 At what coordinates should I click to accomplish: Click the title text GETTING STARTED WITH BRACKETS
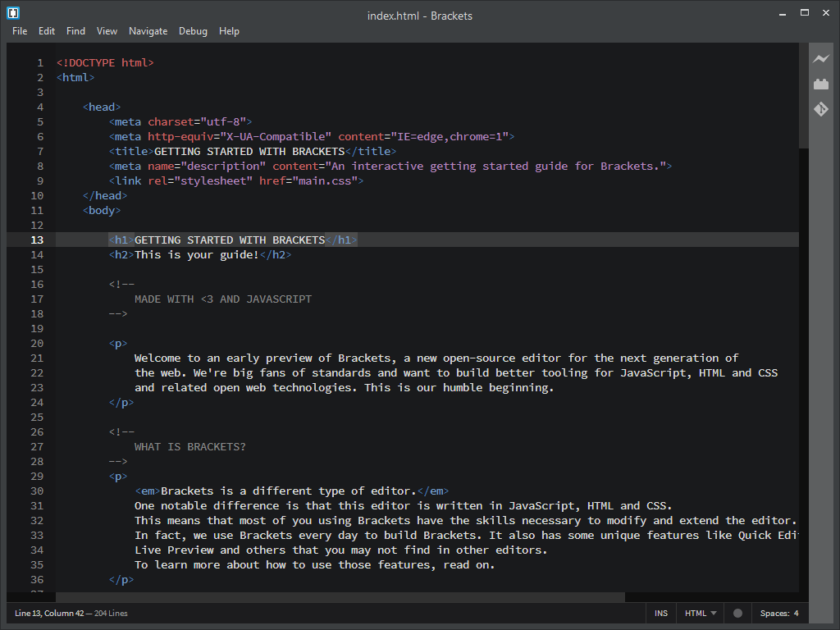click(249, 152)
